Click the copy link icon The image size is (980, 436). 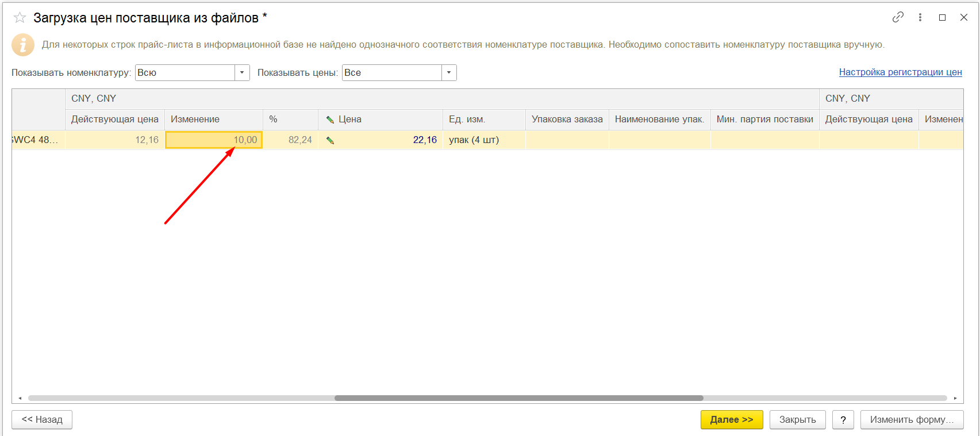click(898, 17)
